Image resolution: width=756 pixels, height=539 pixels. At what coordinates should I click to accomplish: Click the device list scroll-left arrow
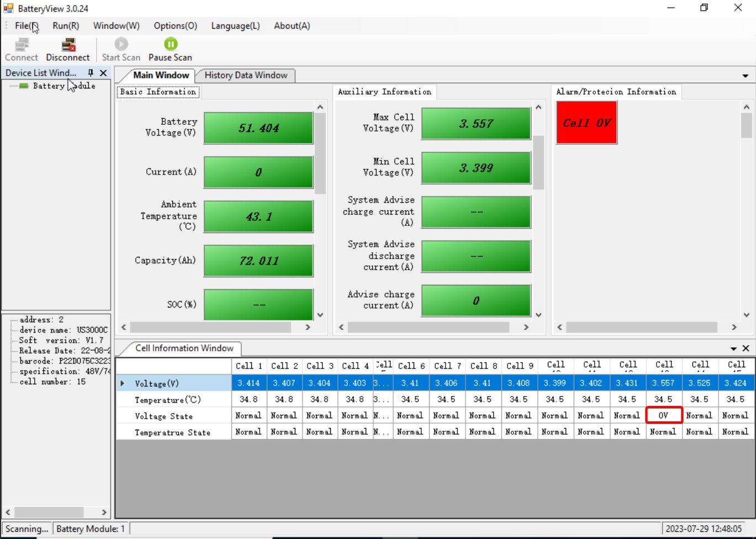point(8,512)
